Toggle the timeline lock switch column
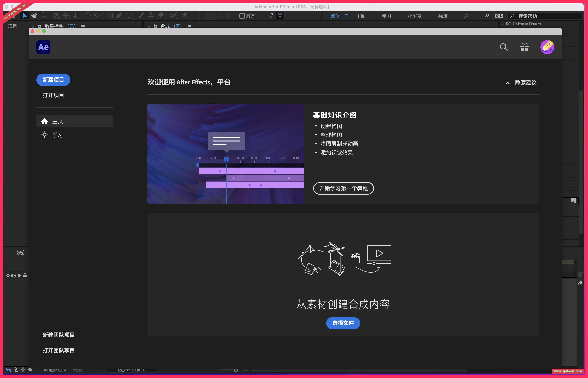This screenshot has height=378, width=588. [x=25, y=276]
